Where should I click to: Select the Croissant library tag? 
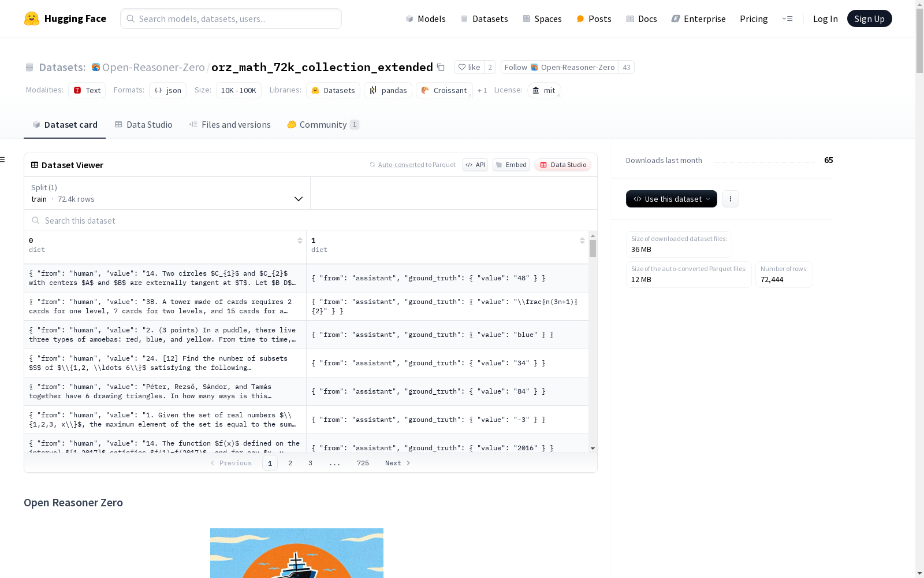pyautogui.click(x=444, y=90)
